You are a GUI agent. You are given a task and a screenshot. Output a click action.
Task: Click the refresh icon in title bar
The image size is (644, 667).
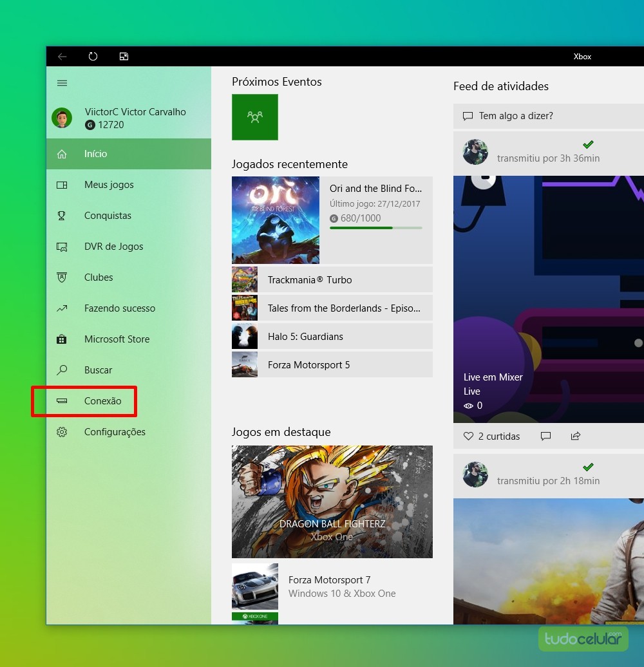pos(93,57)
